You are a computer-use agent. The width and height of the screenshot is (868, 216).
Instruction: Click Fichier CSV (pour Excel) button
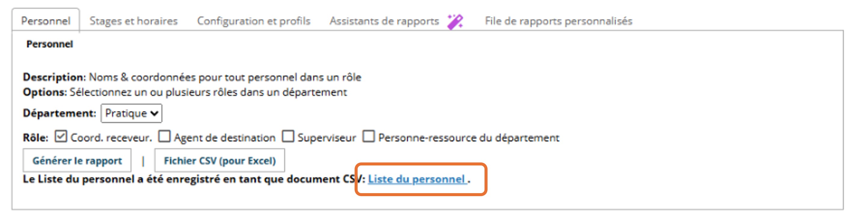(219, 161)
